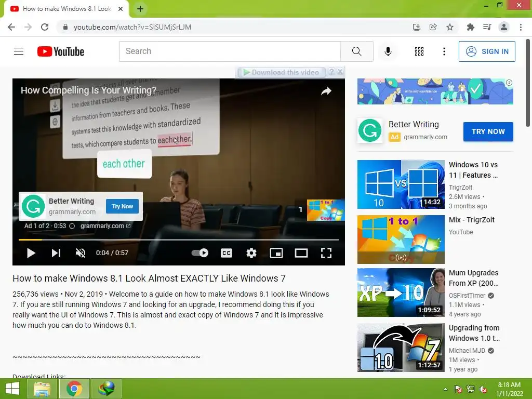Select the How to make Windows 8.1 tab
The height and width of the screenshot is (399, 532).
[67, 9]
